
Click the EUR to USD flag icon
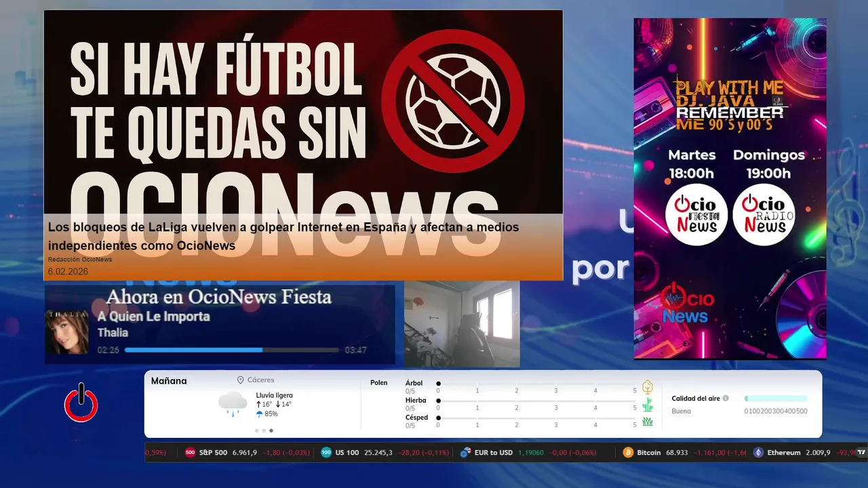465,452
